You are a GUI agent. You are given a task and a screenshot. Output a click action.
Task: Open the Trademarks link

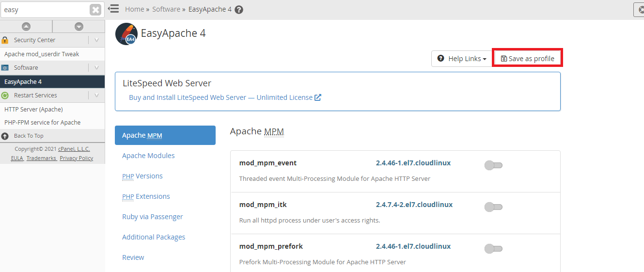point(41,158)
